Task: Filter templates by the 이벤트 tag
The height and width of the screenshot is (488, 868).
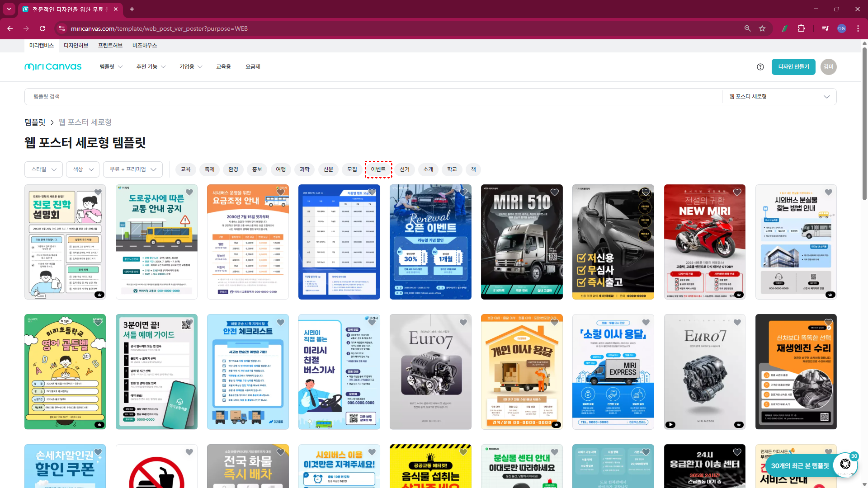Action: [x=378, y=169]
